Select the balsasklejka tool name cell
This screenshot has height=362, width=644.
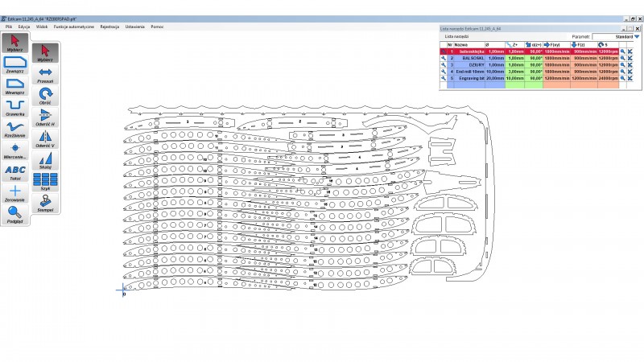pyautogui.click(x=469, y=51)
